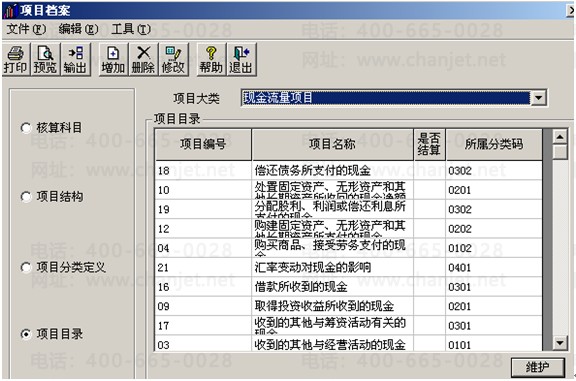Image resolution: width=576 pixels, height=381 pixels.
Task: Select the row 汇率变动对现金的影响
Action: (x=348, y=267)
